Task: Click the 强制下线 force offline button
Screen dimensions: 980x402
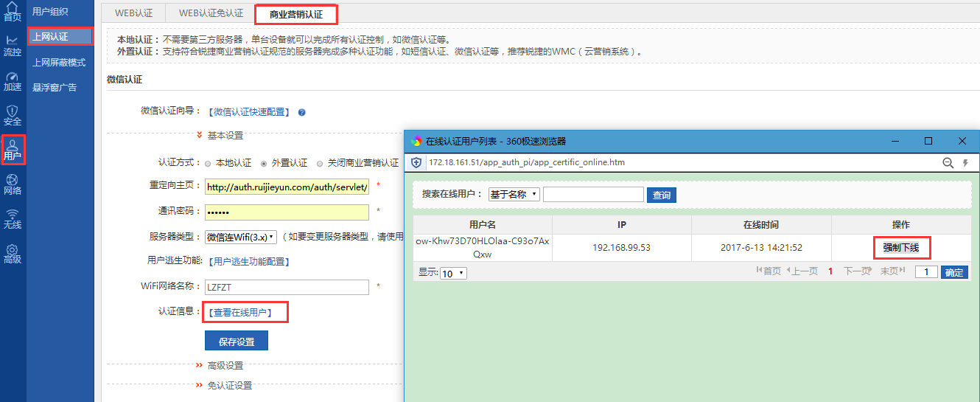Action: tap(900, 248)
